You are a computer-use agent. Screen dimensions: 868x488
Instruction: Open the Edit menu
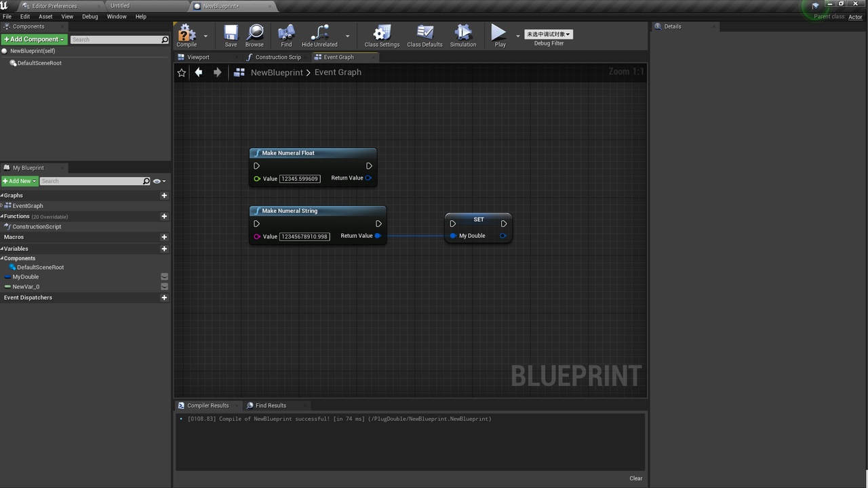click(x=25, y=16)
